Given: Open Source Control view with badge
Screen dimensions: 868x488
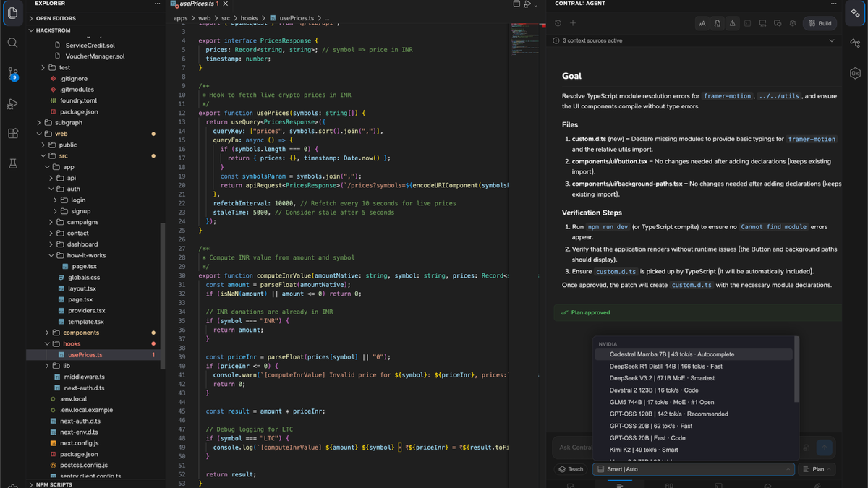Looking at the screenshot, I should [12, 74].
